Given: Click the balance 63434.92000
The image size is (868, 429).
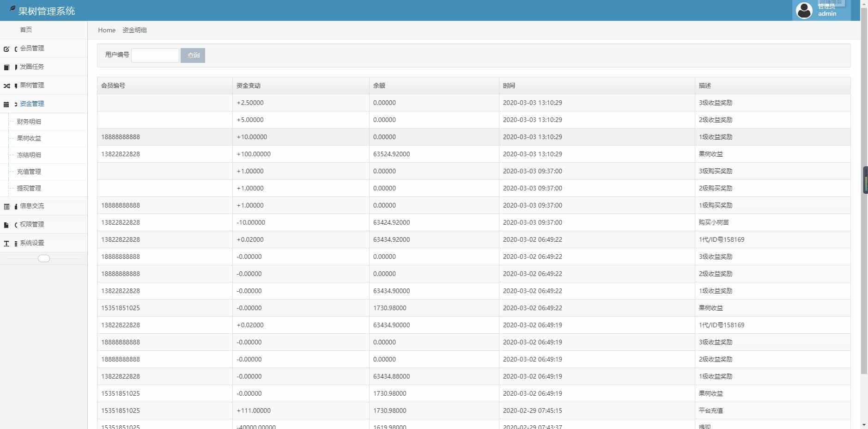Looking at the screenshot, I should pos(392,239).
